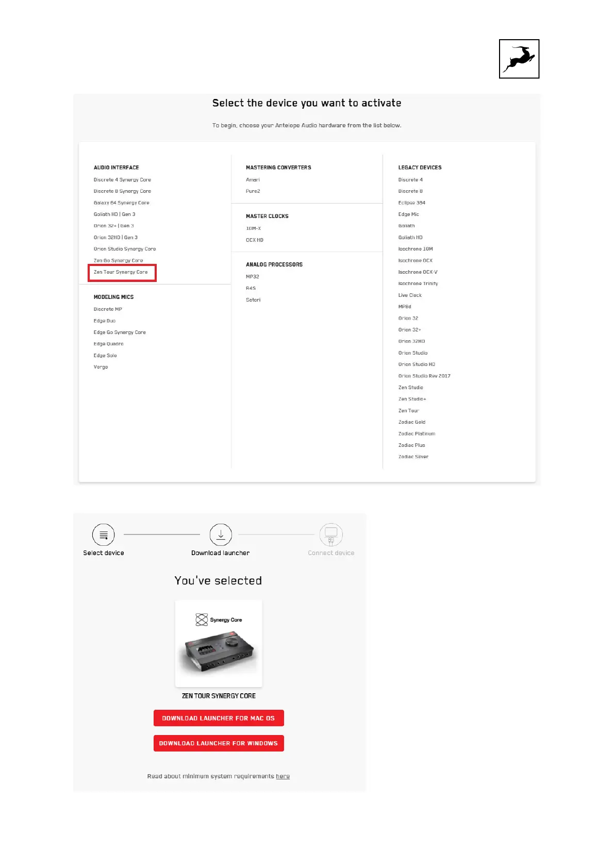Click the Select device step icon
The image size is (614, 868).
(103, 535)
